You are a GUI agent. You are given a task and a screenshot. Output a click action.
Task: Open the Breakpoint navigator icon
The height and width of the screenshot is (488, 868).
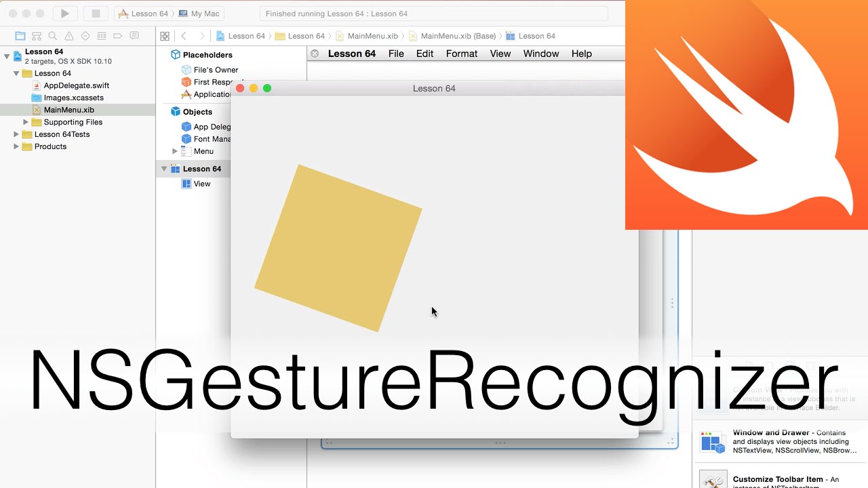click(118, 36)
